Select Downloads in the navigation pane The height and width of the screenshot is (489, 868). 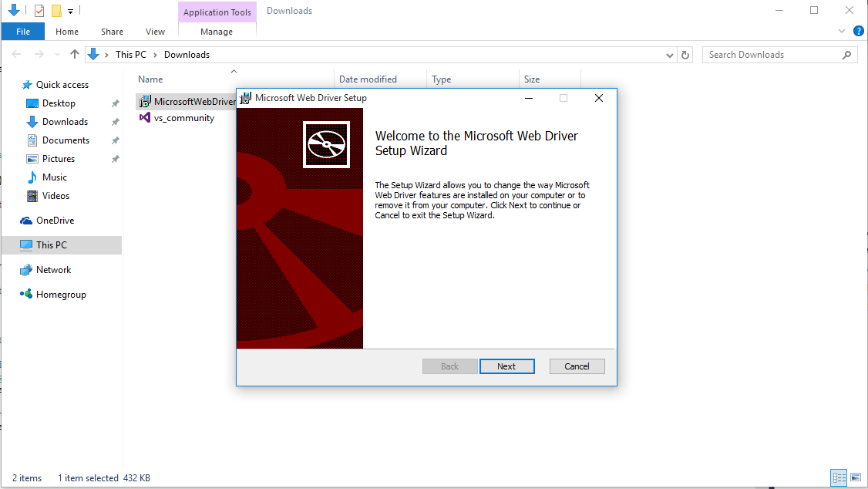point(65,122)
